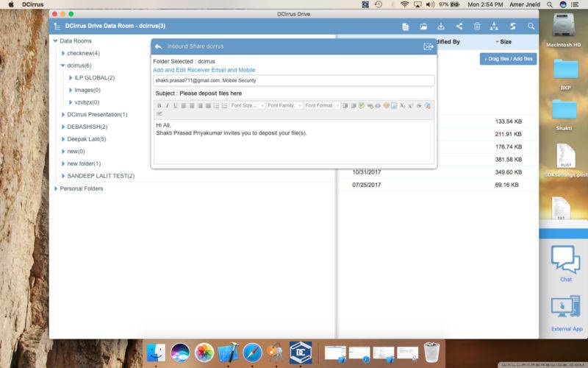Click the superscript icon in editor toolbar
588x368 pixels.
pos(411,105)
